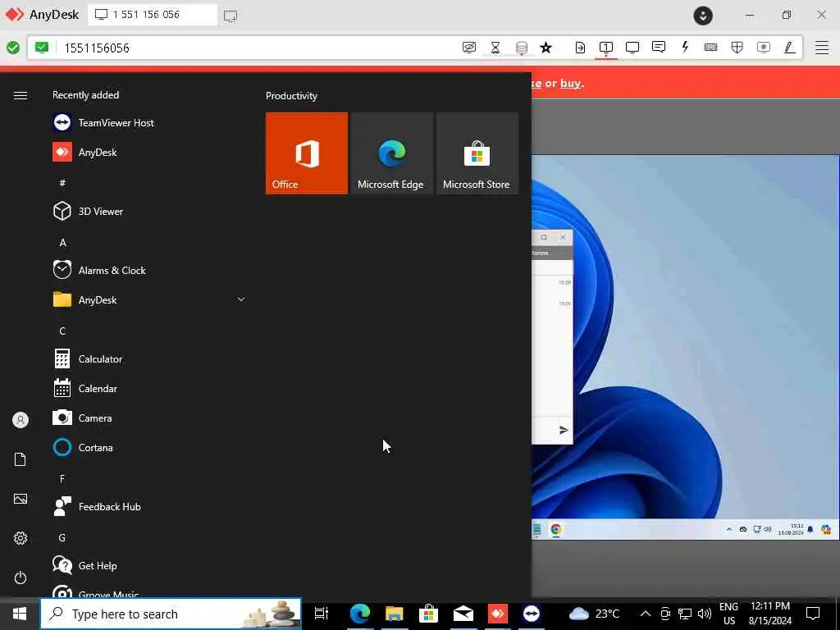Open Pictures icon in Start menu sidebar
Screen dimensions: 840x630
[21, 499]
